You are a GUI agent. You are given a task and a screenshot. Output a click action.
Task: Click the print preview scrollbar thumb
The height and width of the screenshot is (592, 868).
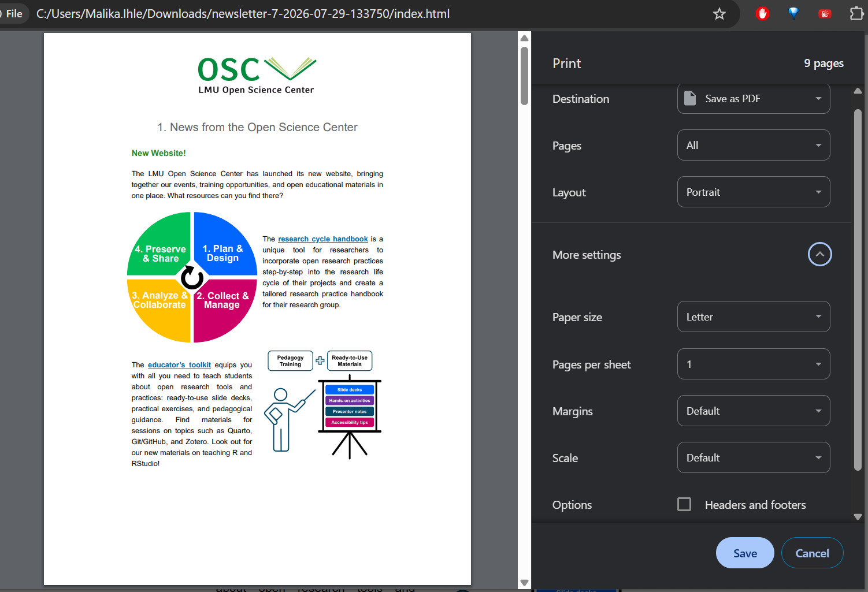(524, 76)
